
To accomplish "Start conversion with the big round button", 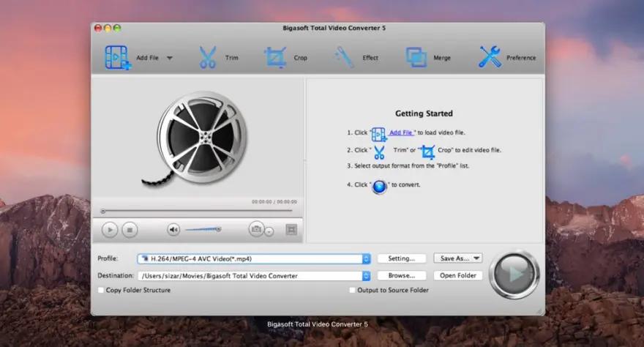I will click(x=514, y=274).
